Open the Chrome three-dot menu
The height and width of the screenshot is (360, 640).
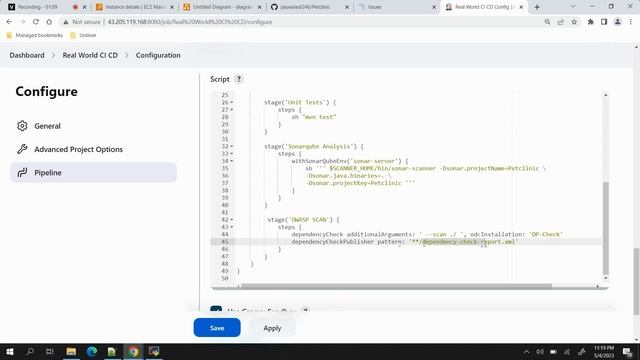[x=631, y=22]
